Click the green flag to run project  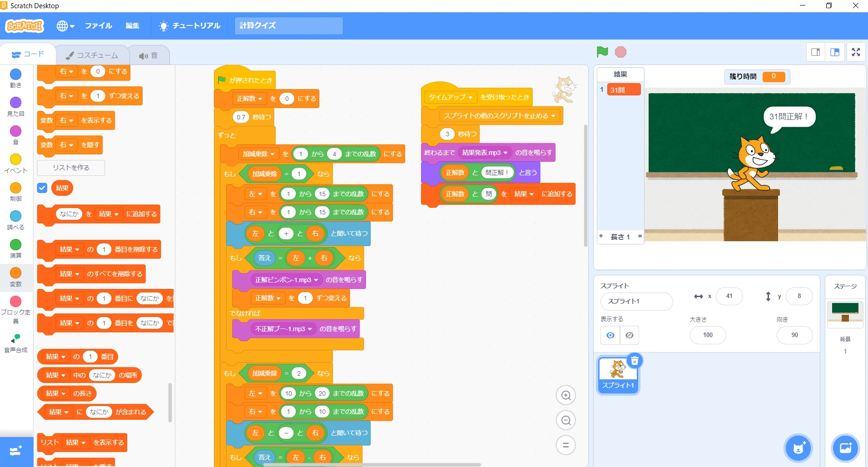point(602,52)
